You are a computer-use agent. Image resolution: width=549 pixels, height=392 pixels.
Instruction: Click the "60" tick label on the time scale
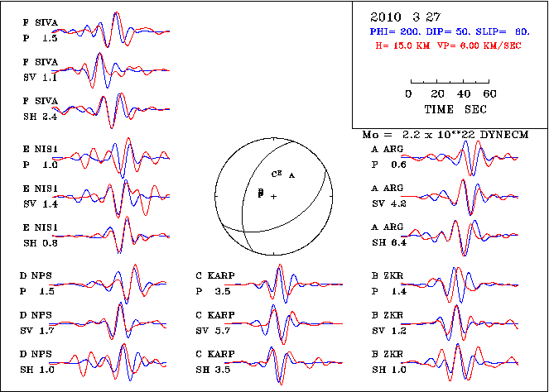point(489,93)
